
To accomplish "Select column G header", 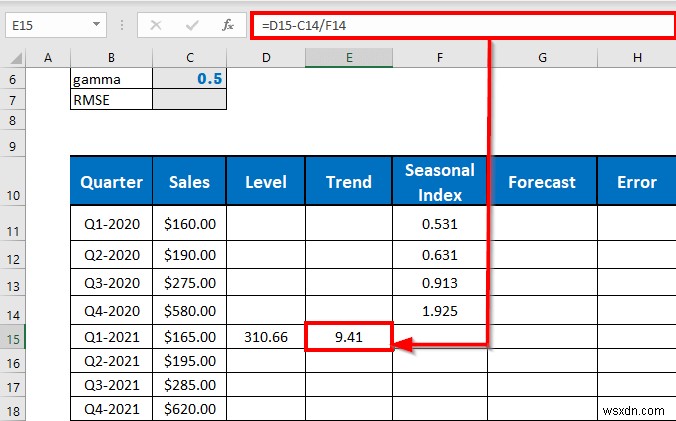I will point(542,57).
